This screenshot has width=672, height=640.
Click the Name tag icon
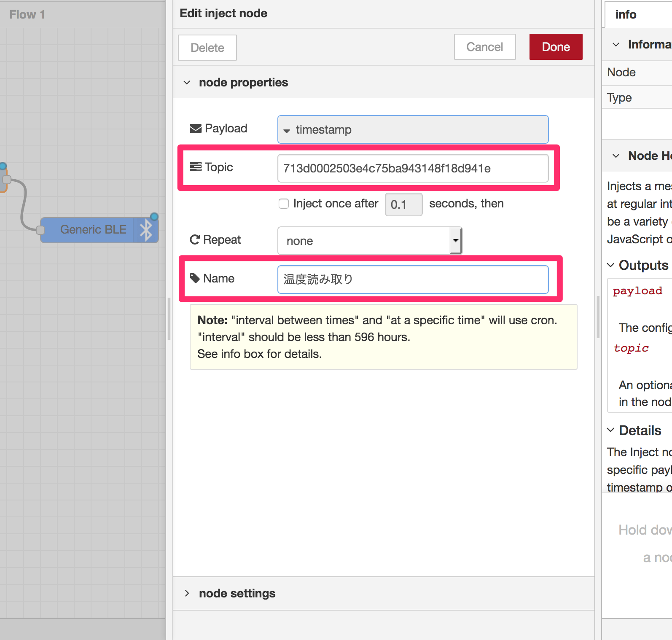click(195, 278)
